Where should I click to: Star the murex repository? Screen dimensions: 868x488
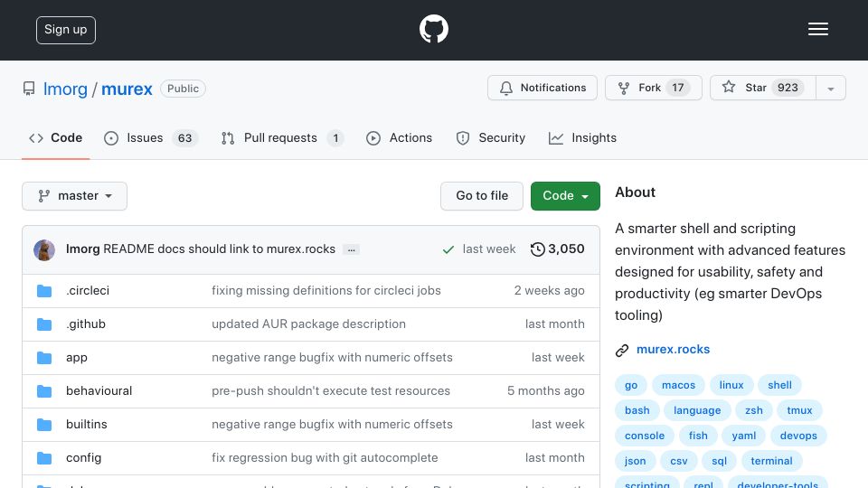[x=763, y=88]
